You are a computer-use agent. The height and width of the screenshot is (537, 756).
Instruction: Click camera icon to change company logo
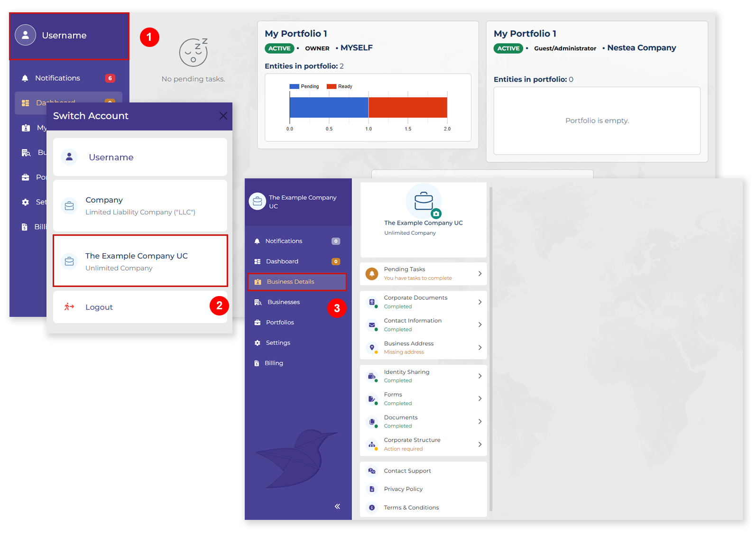click(x=436, y=214)
